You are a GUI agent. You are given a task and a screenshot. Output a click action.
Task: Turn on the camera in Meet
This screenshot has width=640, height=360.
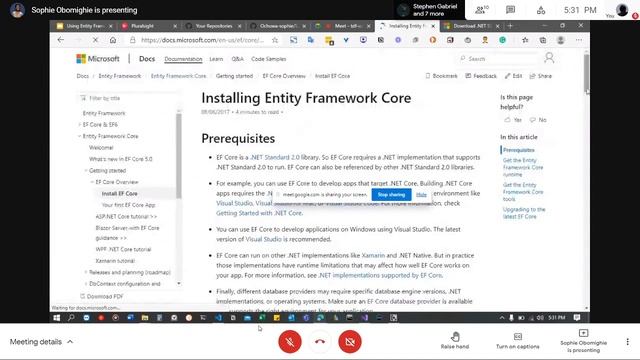click(350, 341)
